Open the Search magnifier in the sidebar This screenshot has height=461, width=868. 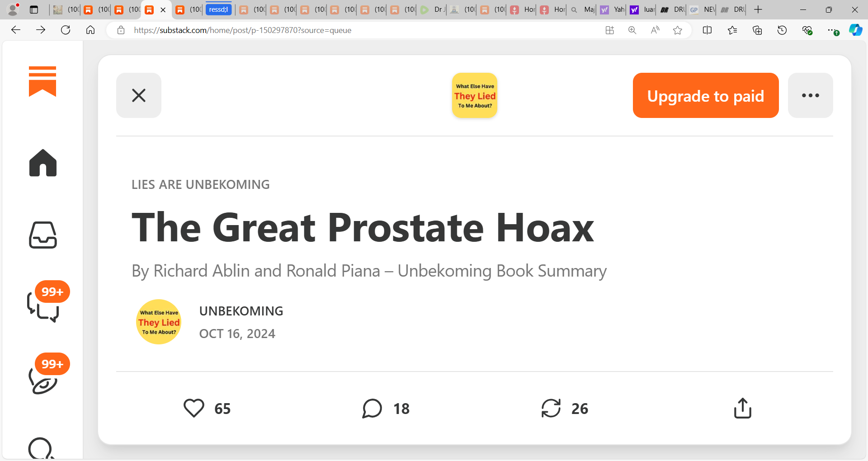tap(42, 448)
